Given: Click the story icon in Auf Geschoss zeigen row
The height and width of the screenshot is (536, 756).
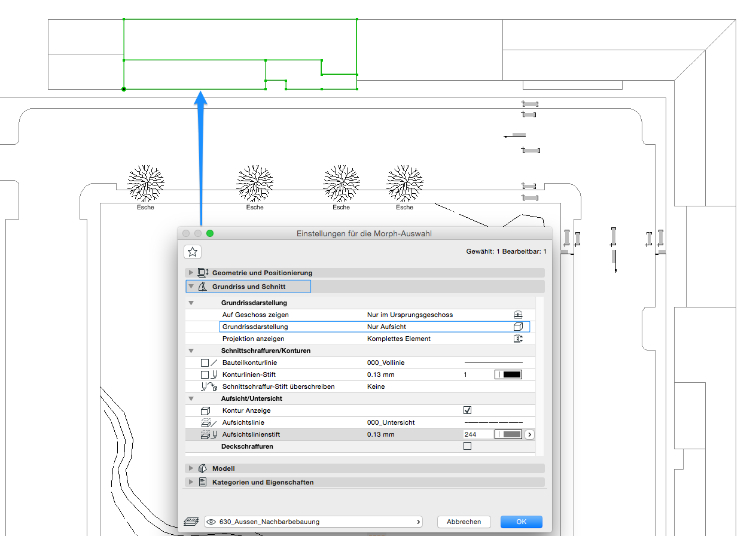Looking at the screenshot, I should coord(518,315).
